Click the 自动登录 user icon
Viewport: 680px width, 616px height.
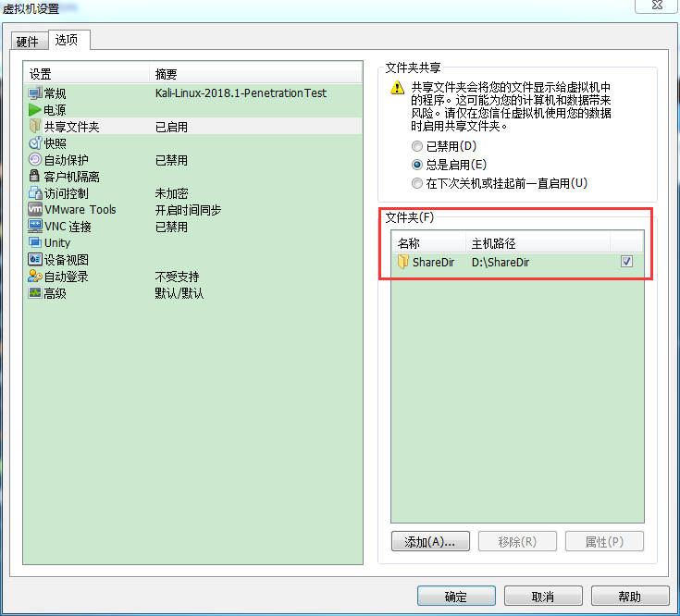(35, 277)
